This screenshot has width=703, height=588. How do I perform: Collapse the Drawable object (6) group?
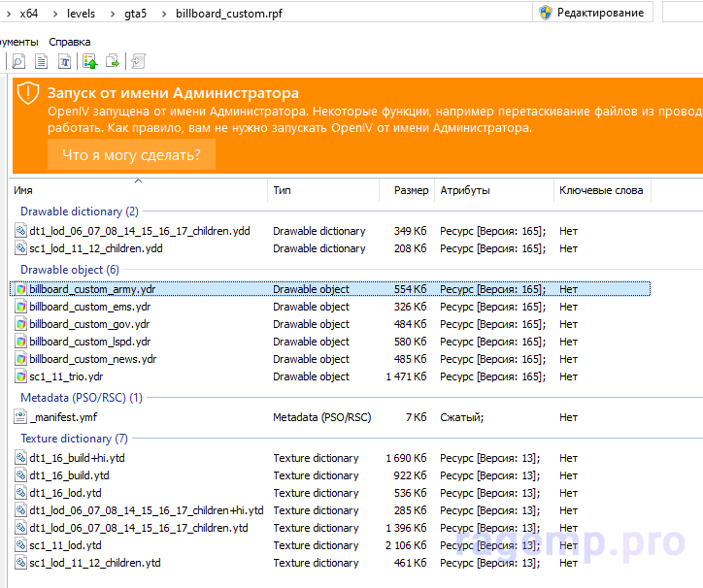(69, 270)
